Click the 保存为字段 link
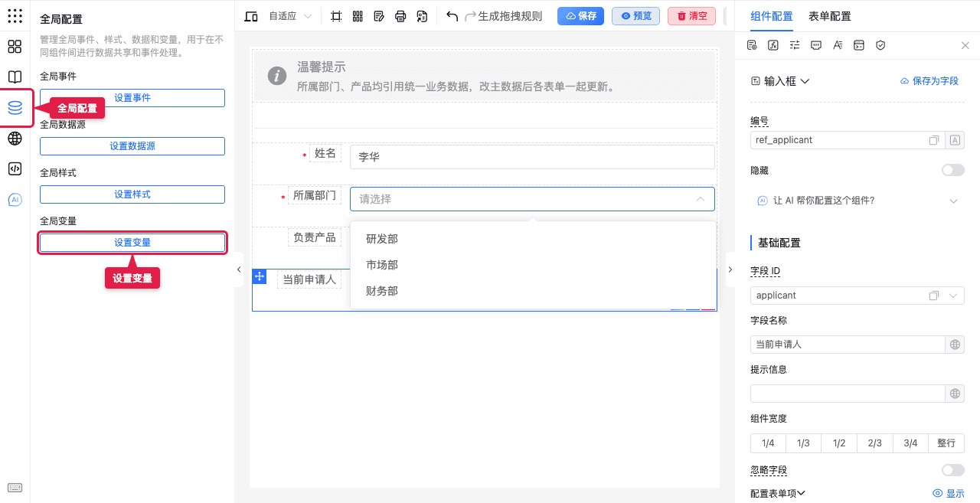The width and height of the screenshot is (980, 503). 929,81
